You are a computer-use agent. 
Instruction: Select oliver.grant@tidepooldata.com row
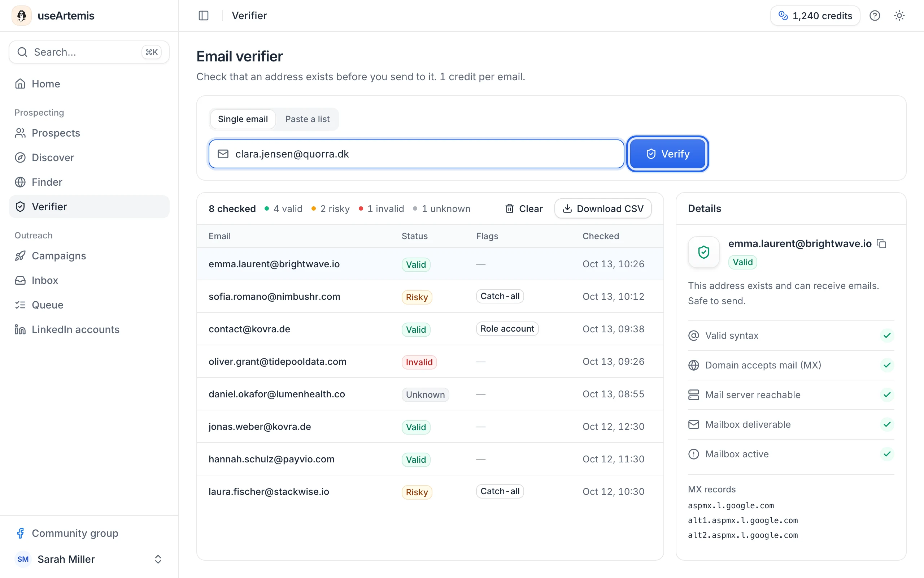pyautogui.click(x=430, y=361)
